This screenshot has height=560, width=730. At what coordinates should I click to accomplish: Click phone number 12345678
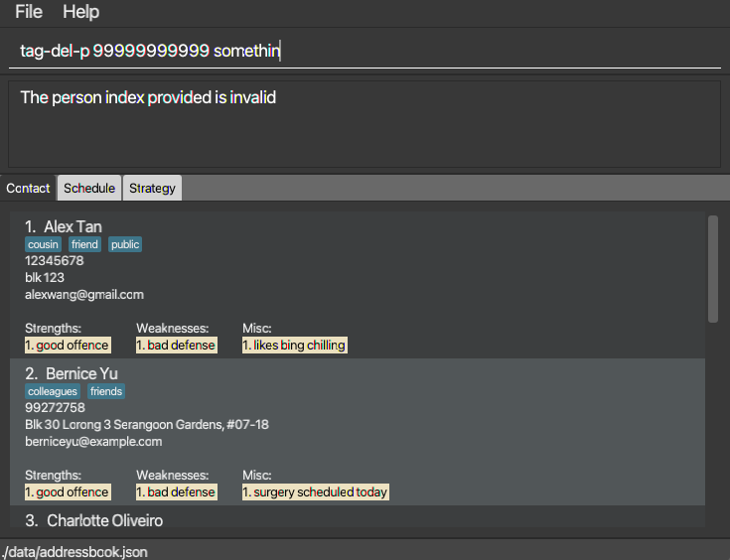pyautogui.click(x=55, y=261)
